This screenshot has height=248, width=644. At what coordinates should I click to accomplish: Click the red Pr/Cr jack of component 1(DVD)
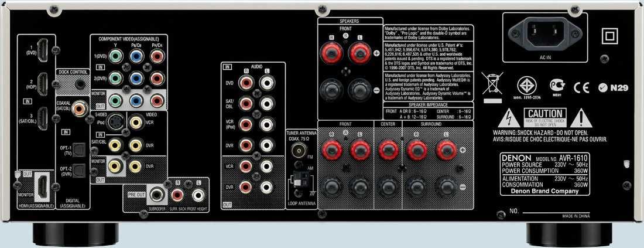tap(157, 55)
